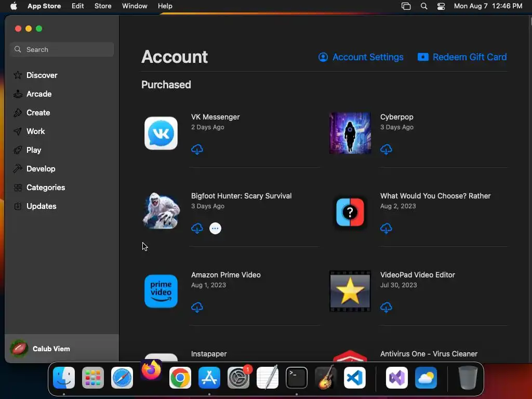Open the Help menu
This screenshot has height=399, width=532.
click(165, 6)
